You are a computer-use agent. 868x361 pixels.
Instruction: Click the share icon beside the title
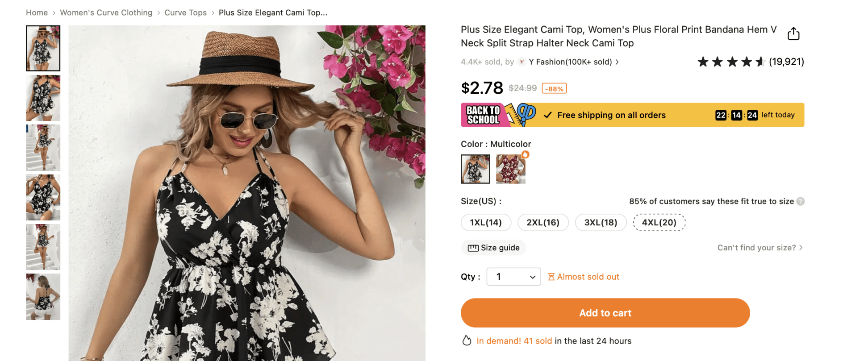coord(793,34)
